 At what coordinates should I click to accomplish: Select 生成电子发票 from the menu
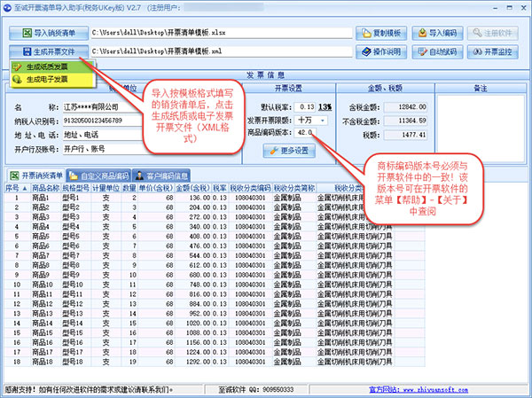pyautogui.click(x=47, y=80)
